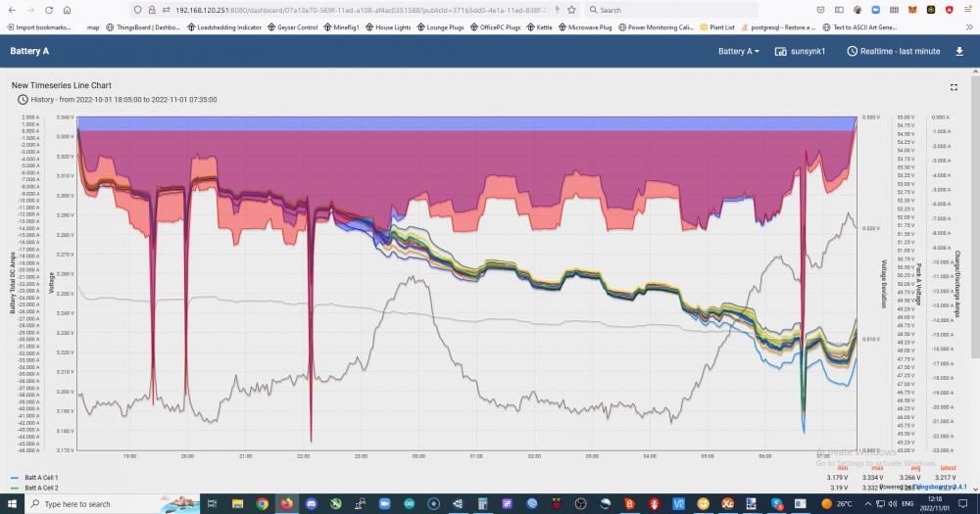Open the Plant List bookmark folder
Viewport: 980px width, 514px height.
click(x=717, y=27)
